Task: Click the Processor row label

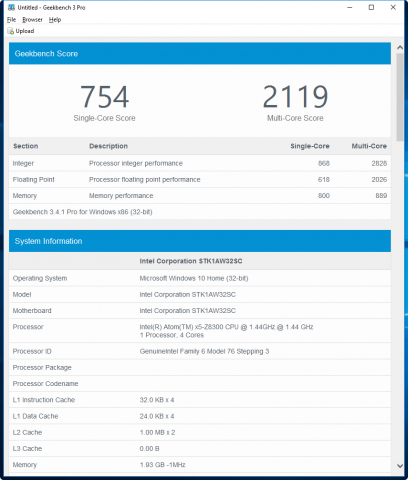Action: coord(28,327)
